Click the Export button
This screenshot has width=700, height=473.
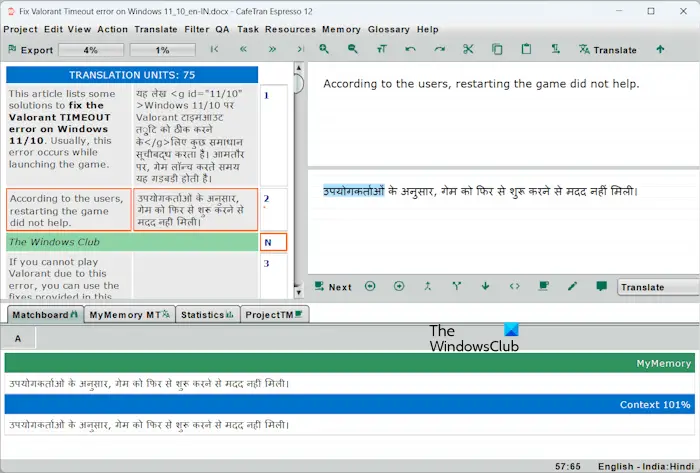coord(31,50)
